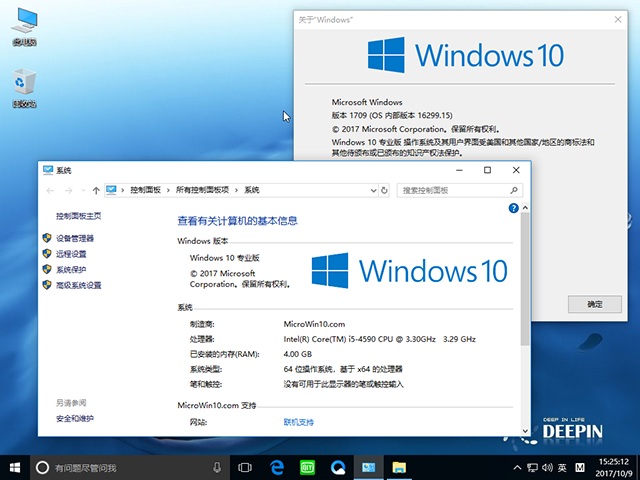
Task: Open 安全和维护 link
Action: (x=75, y=418)
